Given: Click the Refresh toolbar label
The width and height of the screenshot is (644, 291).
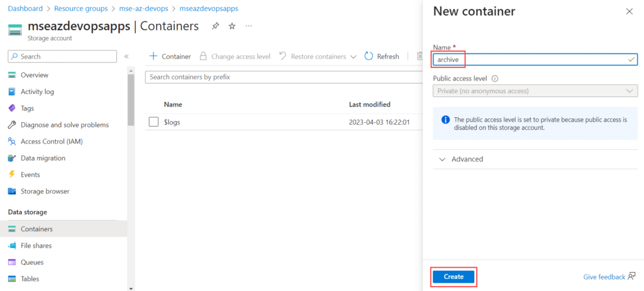Looking at the screenshot, I should click(388, 57).
